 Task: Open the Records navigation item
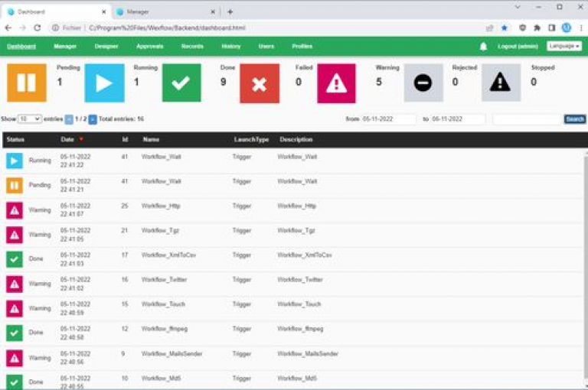(192, 47)
